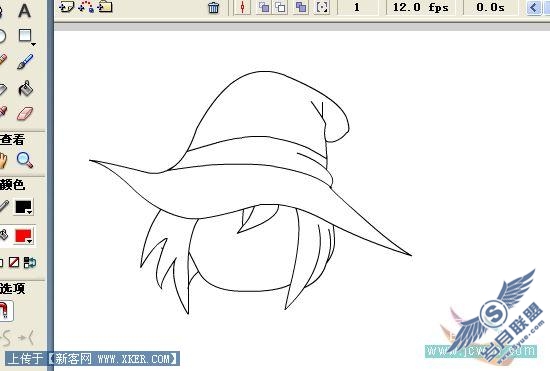Click the timeline scroll left arrow

pos(534,7)
